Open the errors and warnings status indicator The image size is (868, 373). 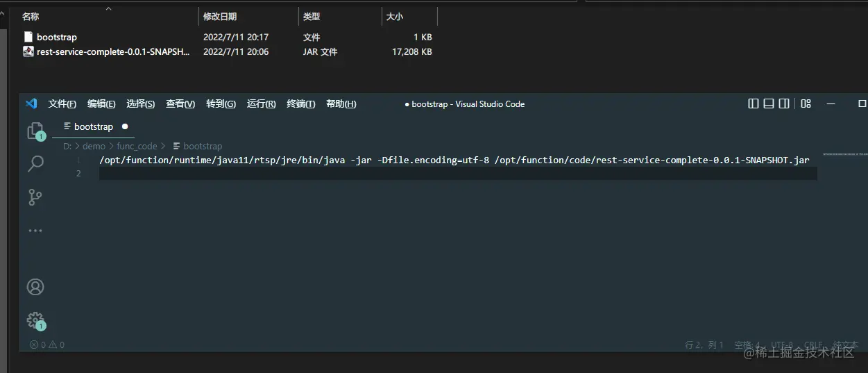47,345
